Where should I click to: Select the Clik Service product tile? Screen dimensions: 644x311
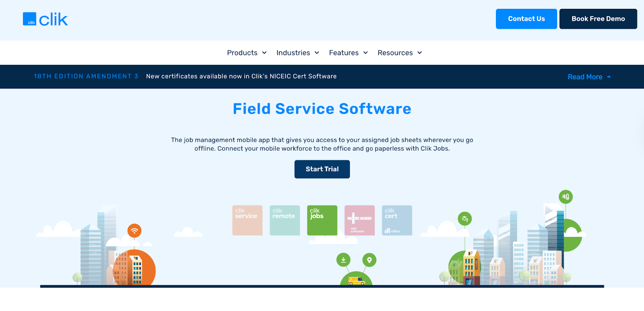[247, 220]
